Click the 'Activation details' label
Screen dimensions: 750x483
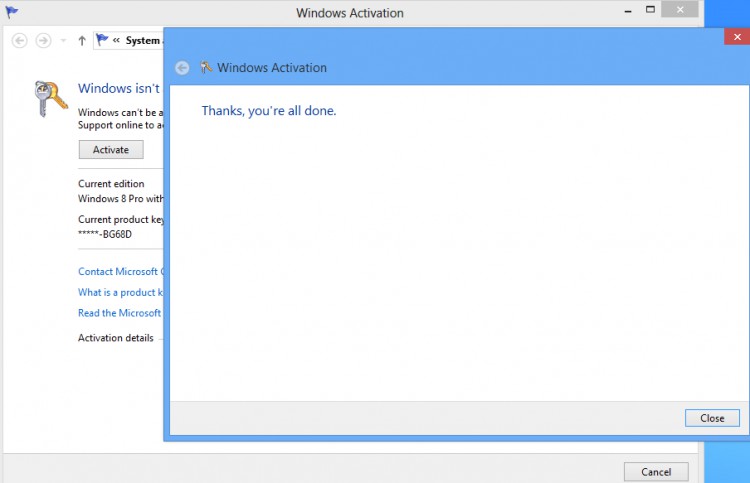(116, 338)
